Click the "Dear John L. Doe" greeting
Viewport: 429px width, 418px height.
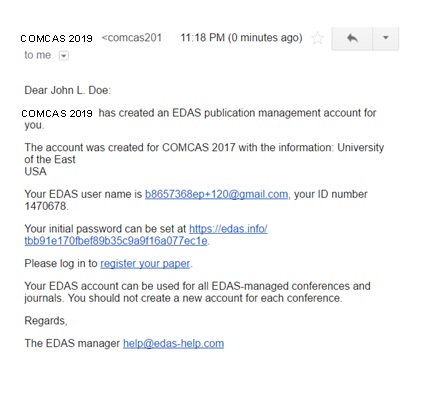(67, 90)
